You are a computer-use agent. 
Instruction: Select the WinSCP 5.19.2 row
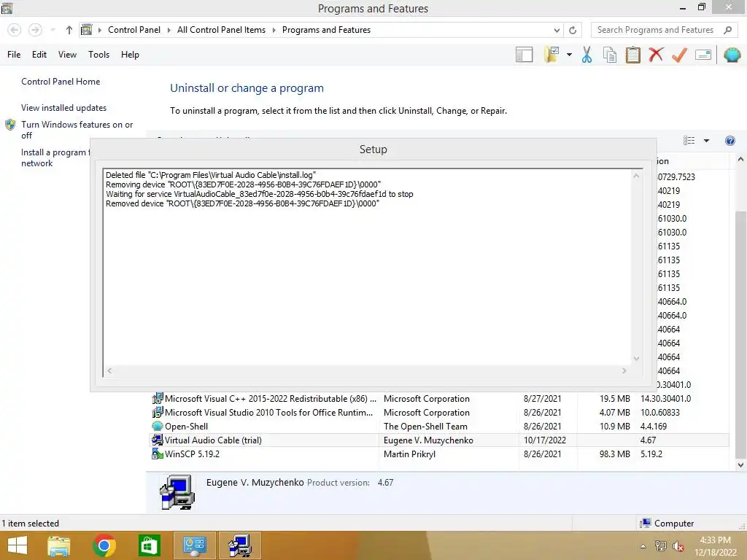438,454
